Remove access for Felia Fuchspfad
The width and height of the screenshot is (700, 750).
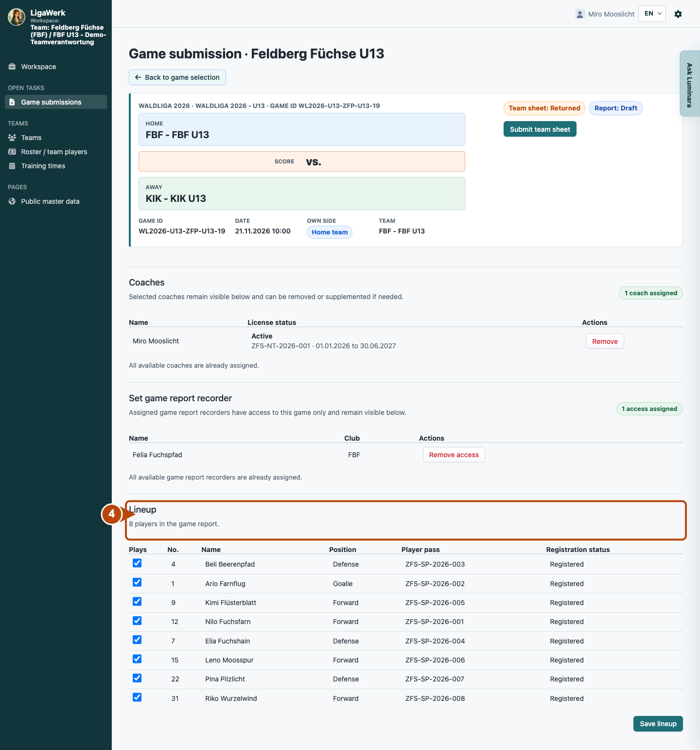[454, 455]
